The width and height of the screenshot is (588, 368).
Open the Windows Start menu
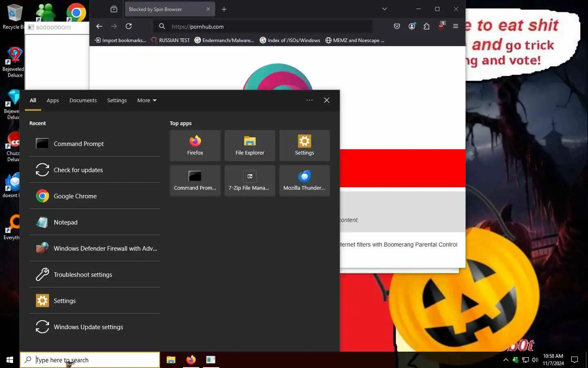10,360
